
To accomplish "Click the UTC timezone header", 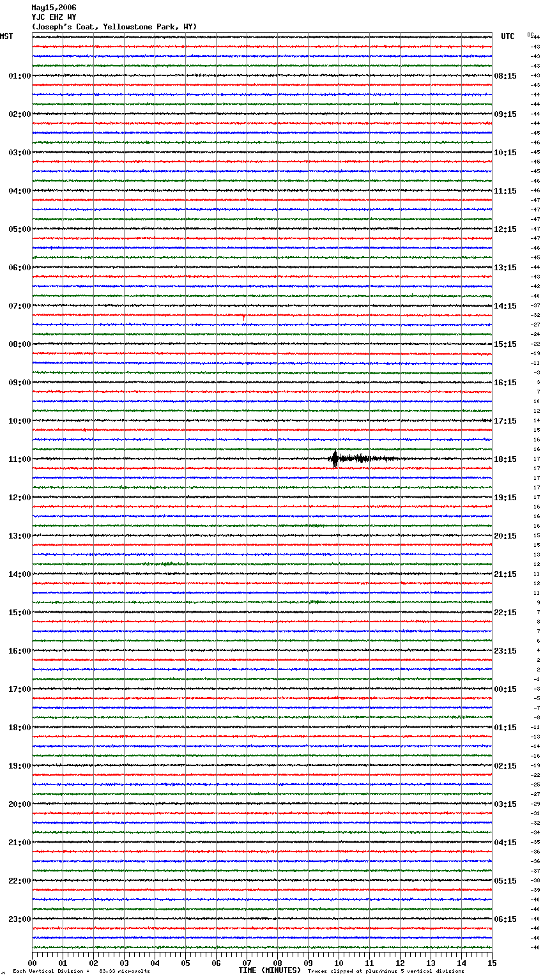I will tap(508, 36).
